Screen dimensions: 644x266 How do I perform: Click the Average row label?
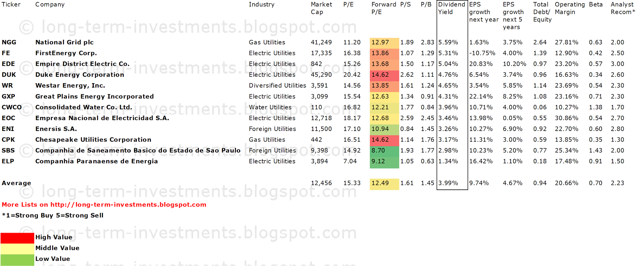(x=17, y=183)
